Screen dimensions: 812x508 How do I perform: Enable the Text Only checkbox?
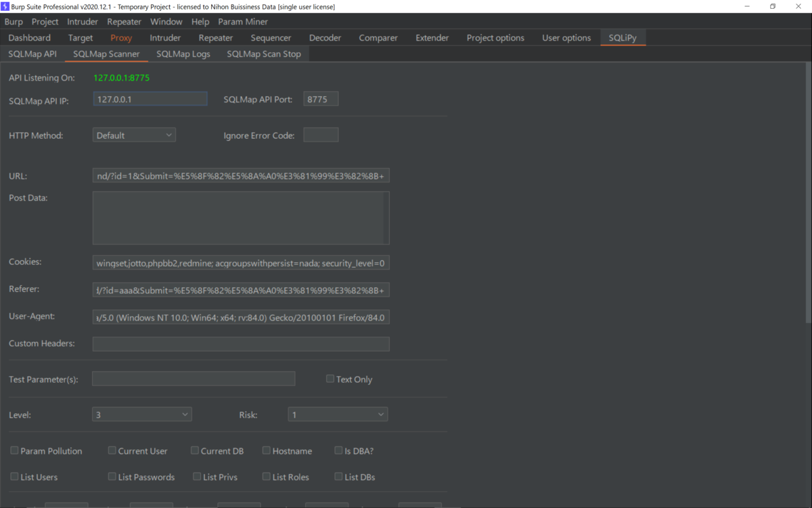(x=330, y=379)
